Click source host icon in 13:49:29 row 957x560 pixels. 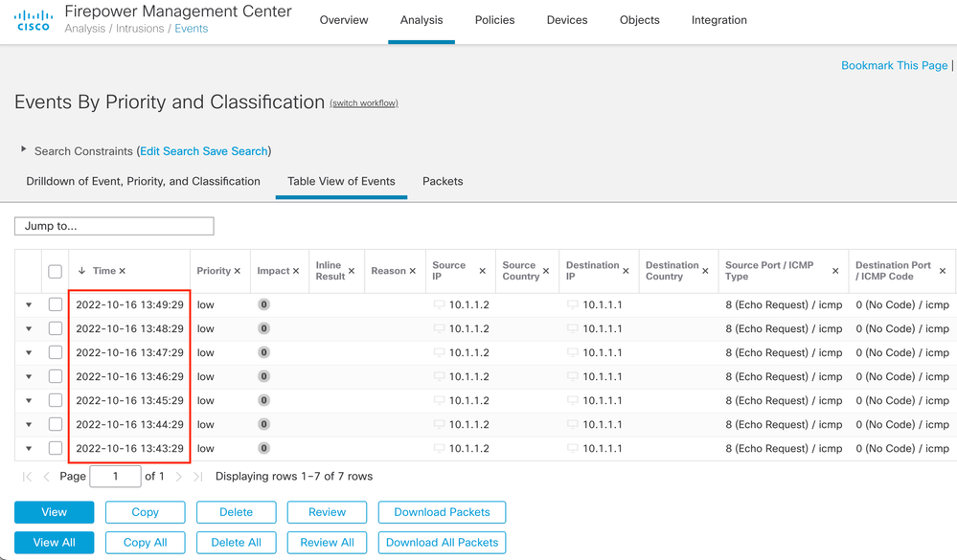click(439, 304)
